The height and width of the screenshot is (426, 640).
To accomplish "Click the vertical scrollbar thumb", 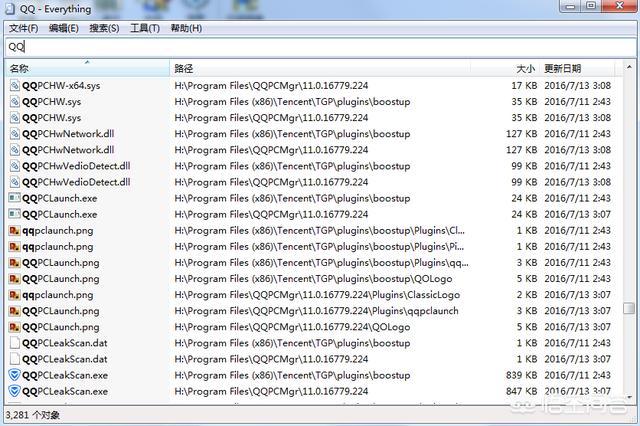I will tap(629, 308).
